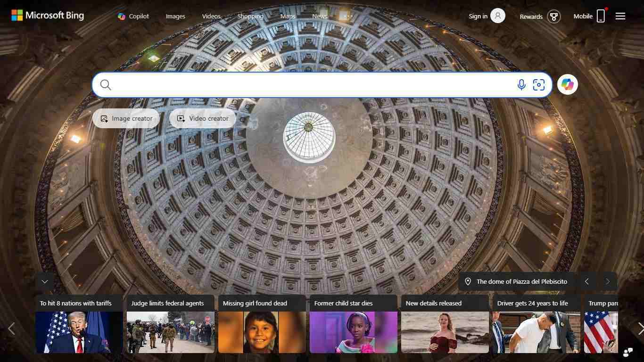Open the hamburger menu
This screenshot has height=362, width=644.
[x=620, y=16]
